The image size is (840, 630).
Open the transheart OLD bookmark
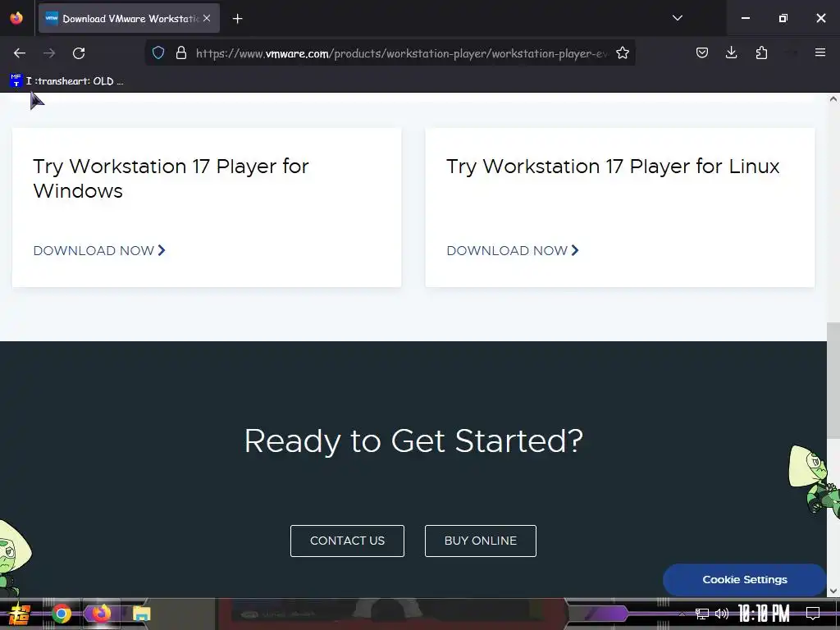(67, 81)
